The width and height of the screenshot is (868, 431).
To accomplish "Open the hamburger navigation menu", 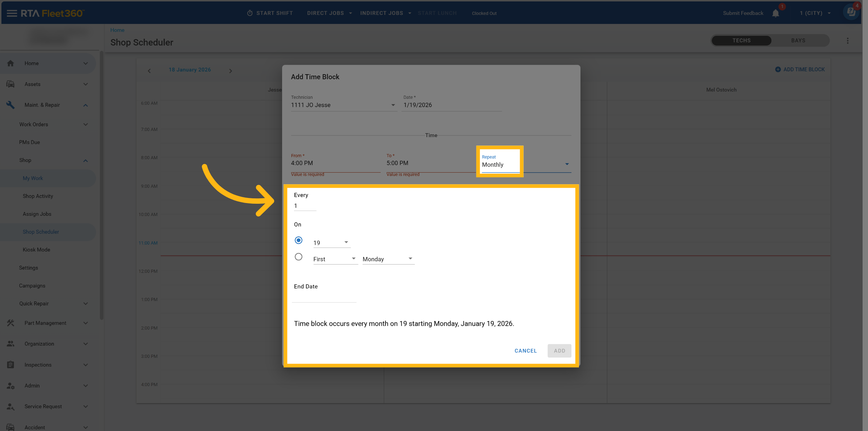I will coord(12,13).
